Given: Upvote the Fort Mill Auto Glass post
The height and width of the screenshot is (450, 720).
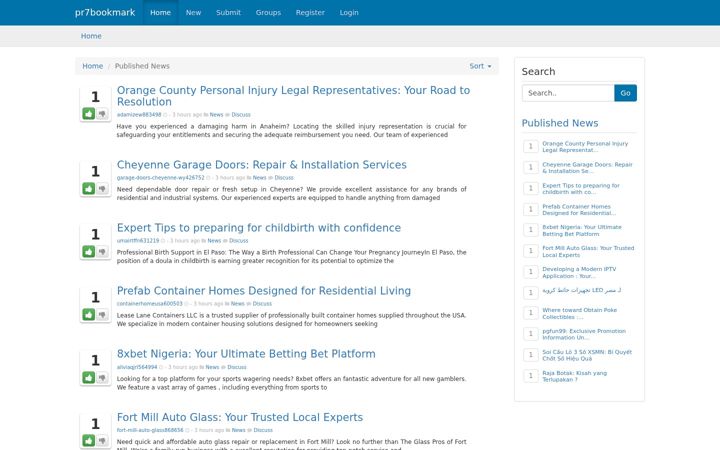Looking at the screenshot, I should coord(89,440).
